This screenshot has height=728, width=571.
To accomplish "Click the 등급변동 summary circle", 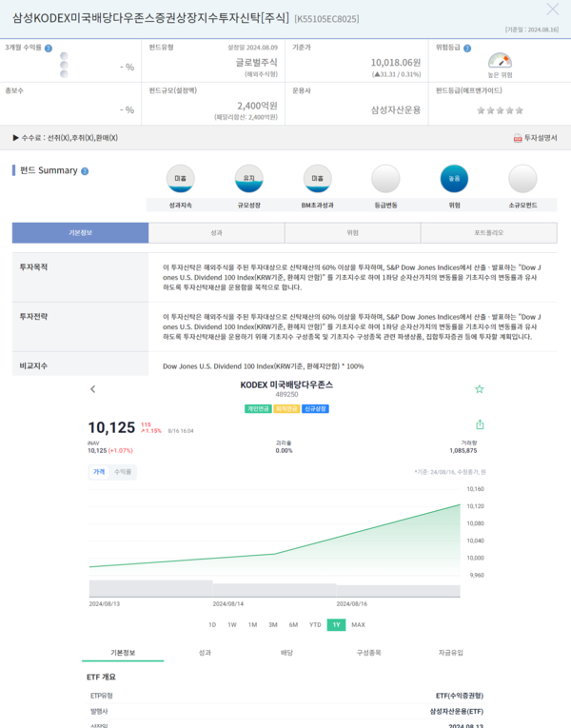I will 385,178.
